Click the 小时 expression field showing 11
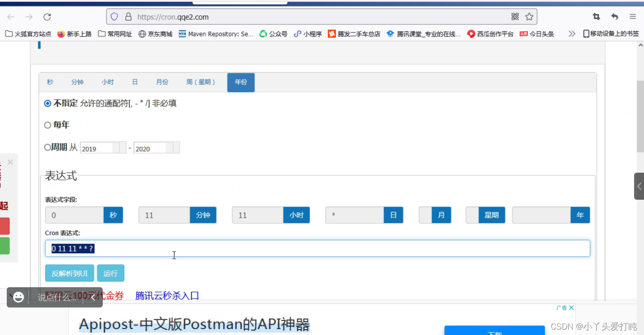This screenshot has height=335, width=644. 257,215
